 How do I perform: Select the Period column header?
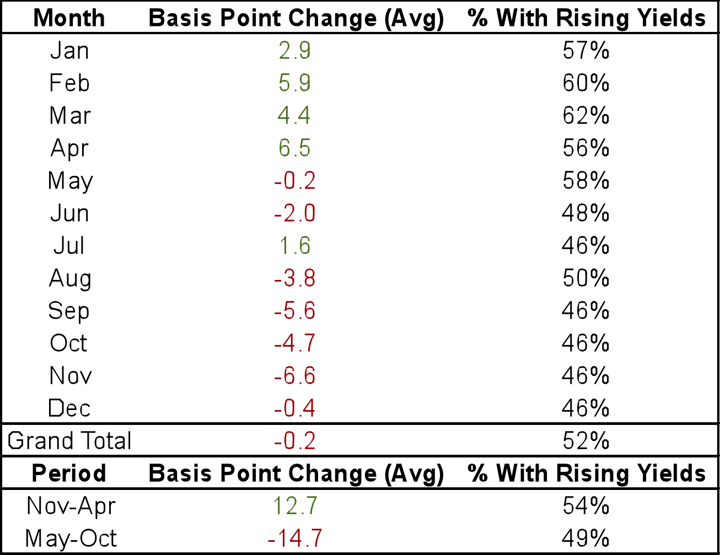[68, 473]
